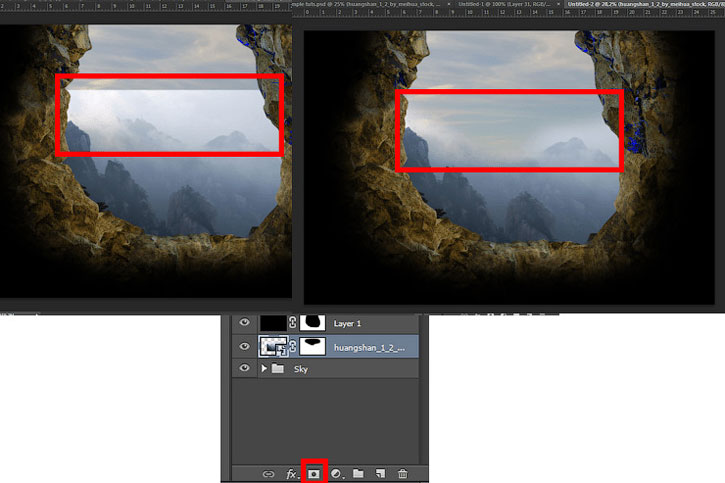
Task: Select the 'Sky' group name
Action: [301, 369]
